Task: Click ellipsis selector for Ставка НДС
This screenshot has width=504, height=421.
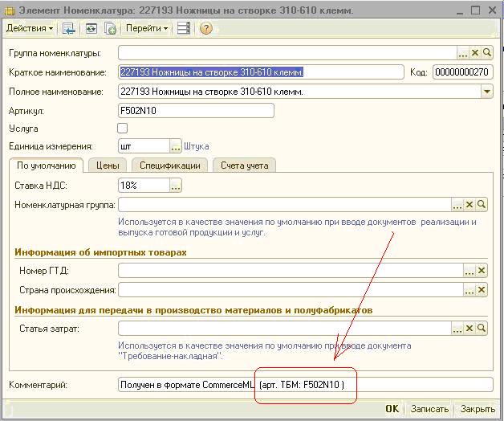Action: pyautogui.click(x=176, y=186)
